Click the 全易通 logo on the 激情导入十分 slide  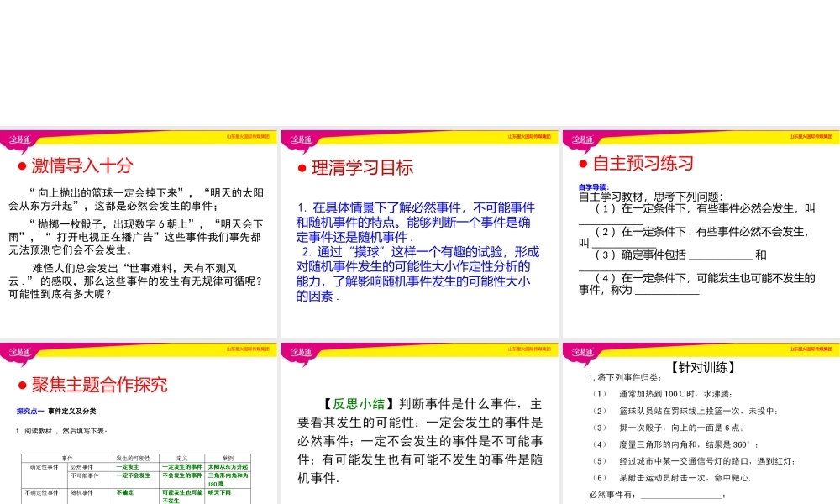[x=18, y=139]
